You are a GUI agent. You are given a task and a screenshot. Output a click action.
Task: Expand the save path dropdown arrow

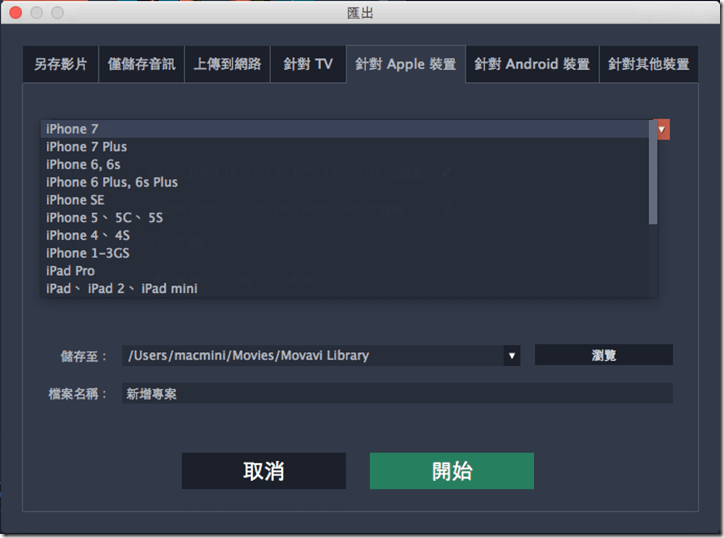512,356
